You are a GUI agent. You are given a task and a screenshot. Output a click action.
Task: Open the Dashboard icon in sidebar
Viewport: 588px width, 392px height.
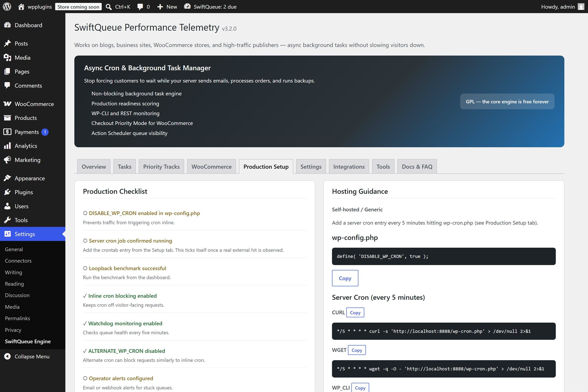(x=7, y=25)
